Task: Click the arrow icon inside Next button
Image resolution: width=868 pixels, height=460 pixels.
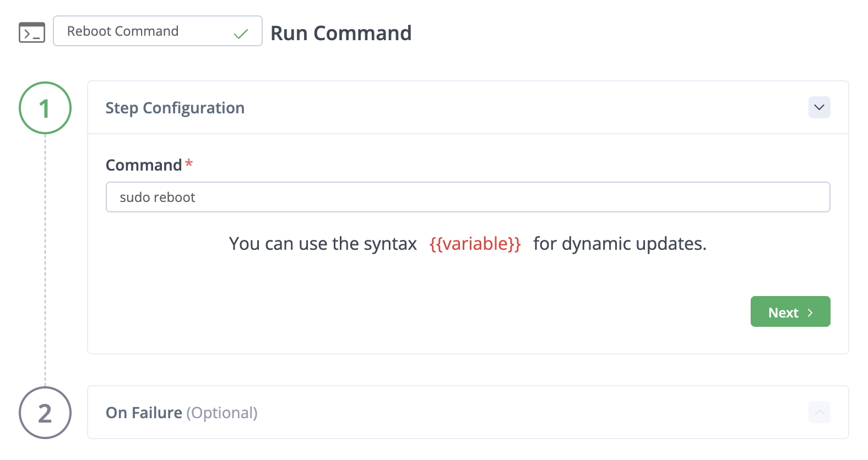Action: (x=810, y=313)
